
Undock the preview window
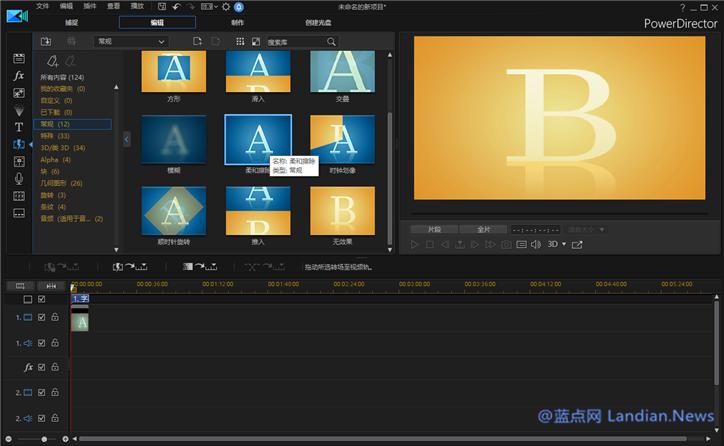(579, 244)
